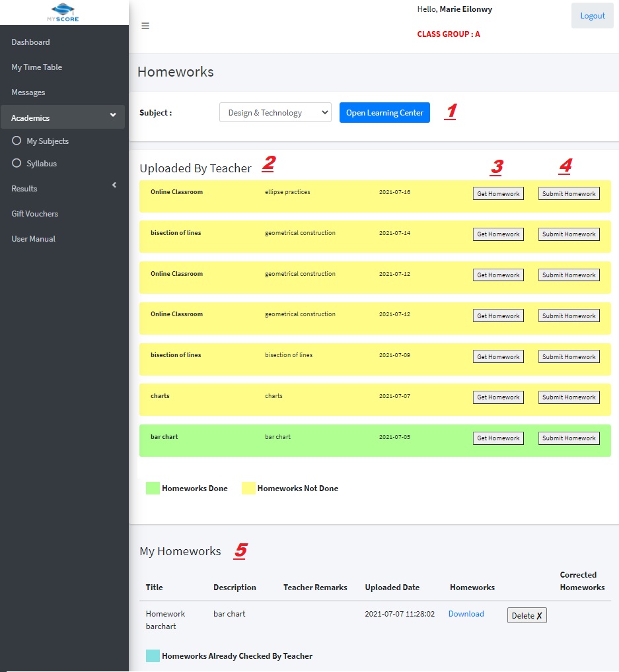619x672 pixels.
Task: Click the cyan Already Checked swatch
Action: coord(153,655)
